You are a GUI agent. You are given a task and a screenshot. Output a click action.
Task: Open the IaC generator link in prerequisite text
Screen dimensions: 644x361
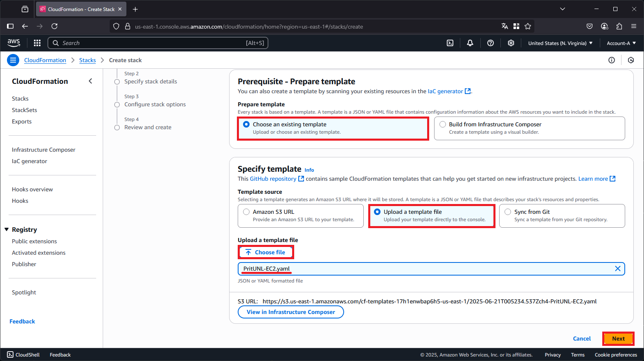[449, 91]
